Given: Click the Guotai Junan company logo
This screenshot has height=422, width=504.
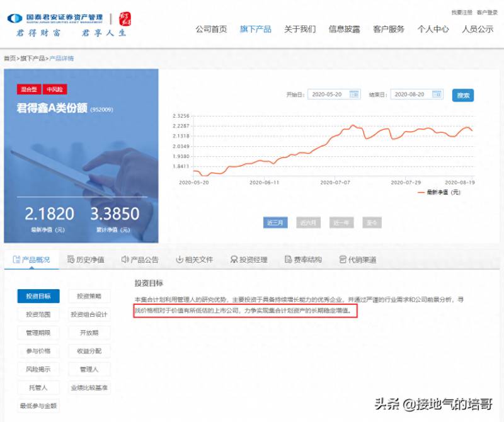Looking at the screenshot, I should pyautogui.click(x=14, y=19).
